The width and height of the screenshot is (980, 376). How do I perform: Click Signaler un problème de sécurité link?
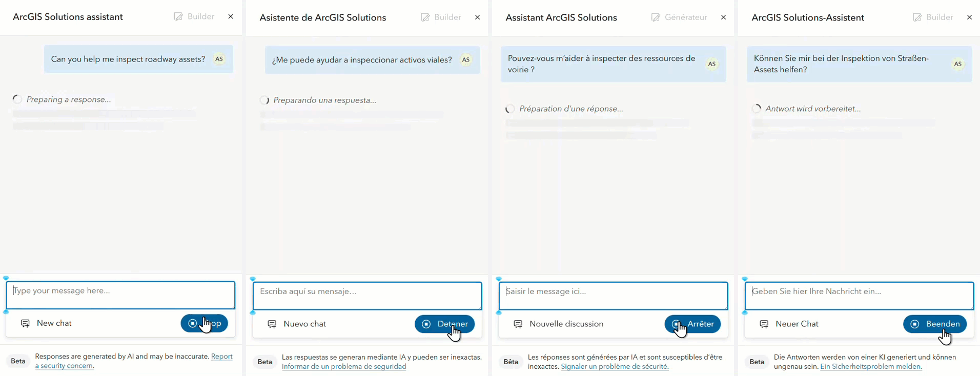point(615,366)
